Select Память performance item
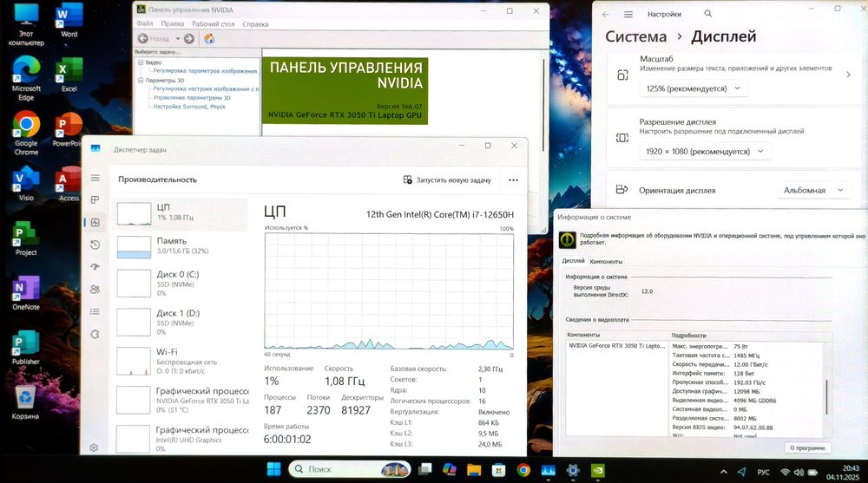The image size is (868, 483). click(180, 246)
